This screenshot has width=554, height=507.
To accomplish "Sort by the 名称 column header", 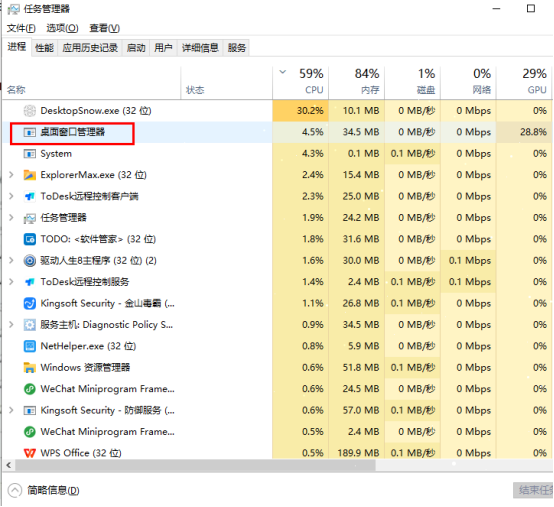I will (x=92, y=83).
